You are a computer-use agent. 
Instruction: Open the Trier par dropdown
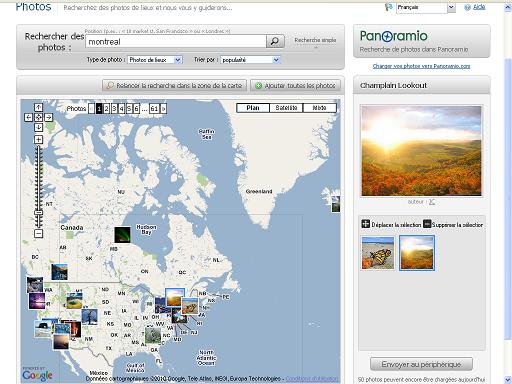251,60
